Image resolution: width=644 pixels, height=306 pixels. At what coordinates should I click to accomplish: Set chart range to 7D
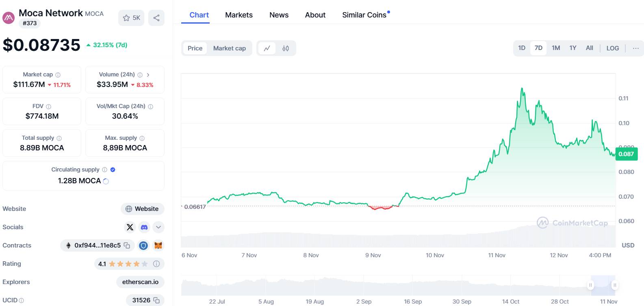[538, 48]
